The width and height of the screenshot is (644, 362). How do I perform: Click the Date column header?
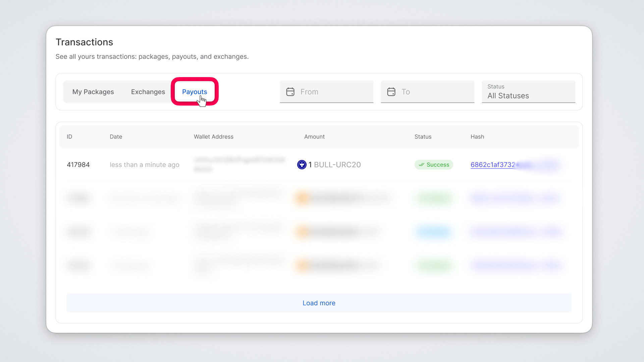(x=116, y=137)
